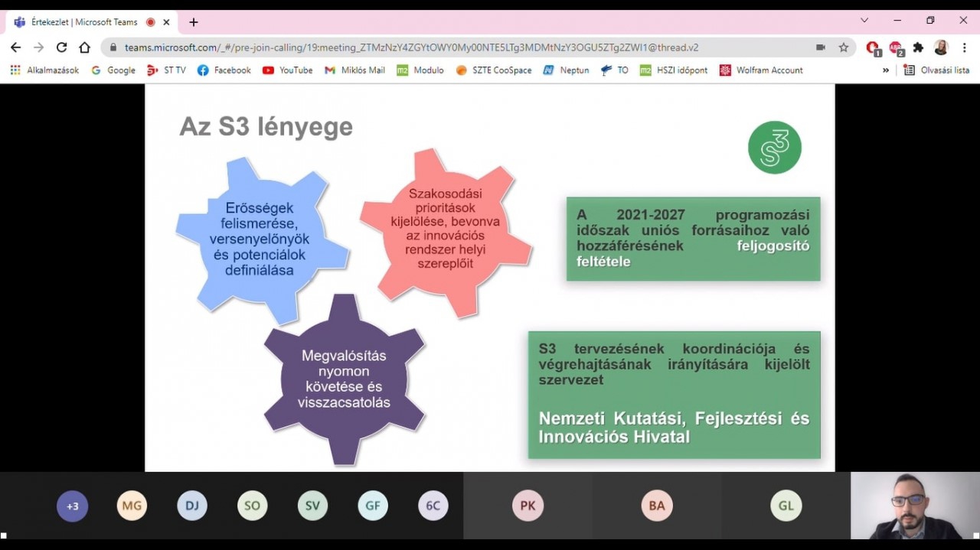Viewport: 980px width, 550px height.
Task: Open the AdBlock extension icon
Action: [895, 48]
